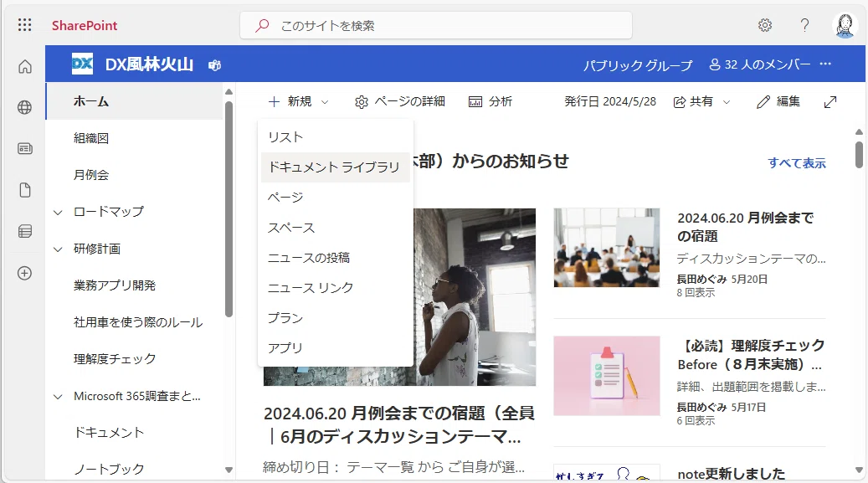
Task: Select ページ from the new menu
Action: 336,198
